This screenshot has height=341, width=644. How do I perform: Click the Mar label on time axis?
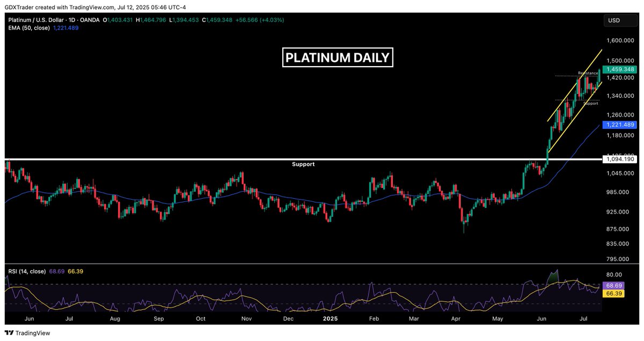[414, 319]
